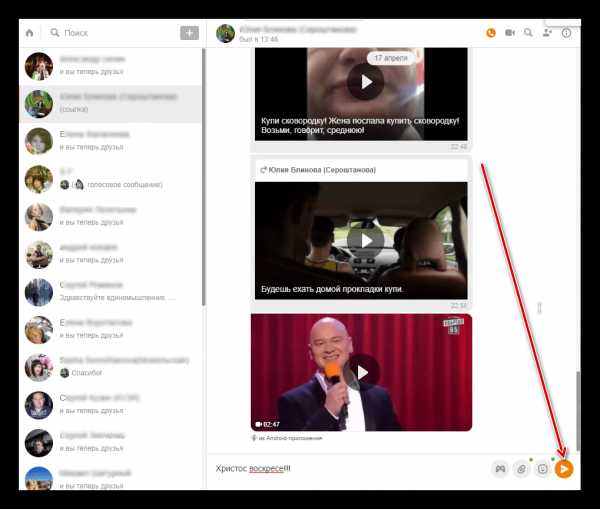
Task: Open the chat previewing Здравствуйте единомышленник
Action: [111, 292]
